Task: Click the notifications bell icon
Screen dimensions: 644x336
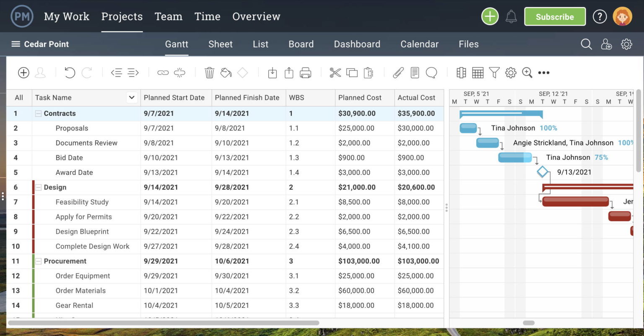Action: pyautogui.click(x=511, y=17)
